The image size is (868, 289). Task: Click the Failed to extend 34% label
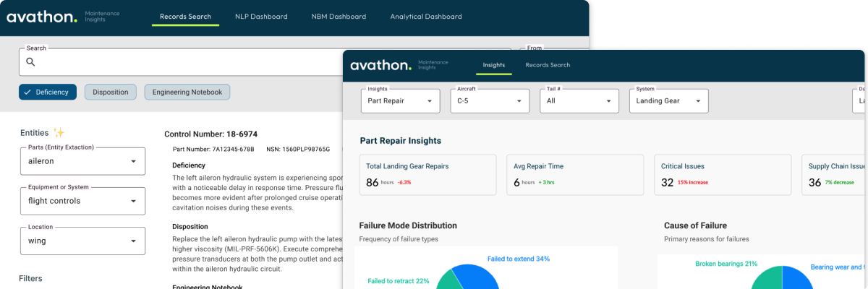coord(519,258)
